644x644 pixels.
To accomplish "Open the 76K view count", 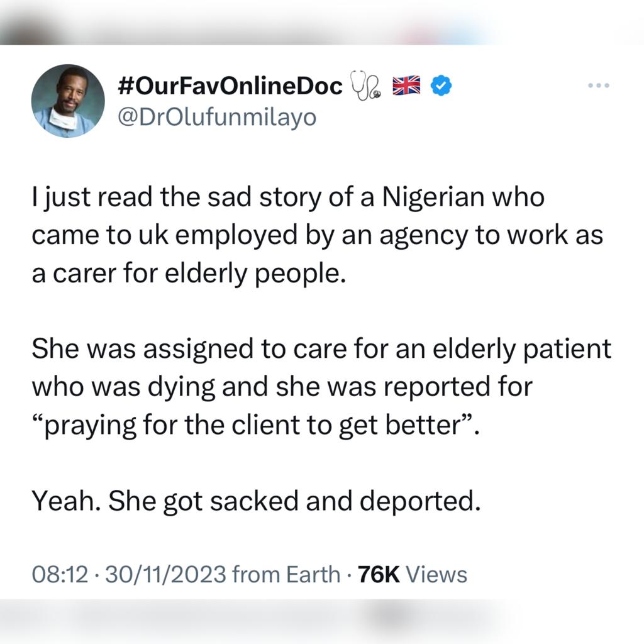I will [x=379, y=574].
